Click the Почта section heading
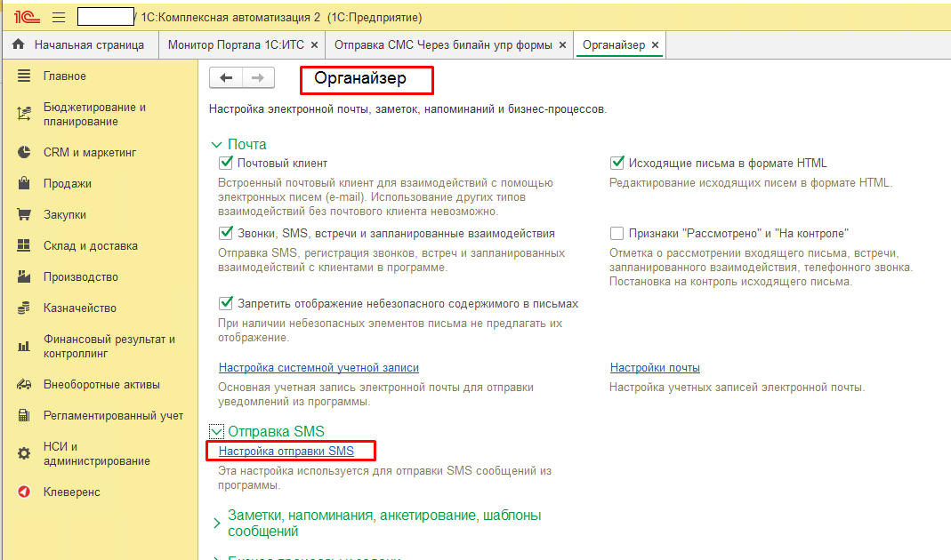 point(246,144)
